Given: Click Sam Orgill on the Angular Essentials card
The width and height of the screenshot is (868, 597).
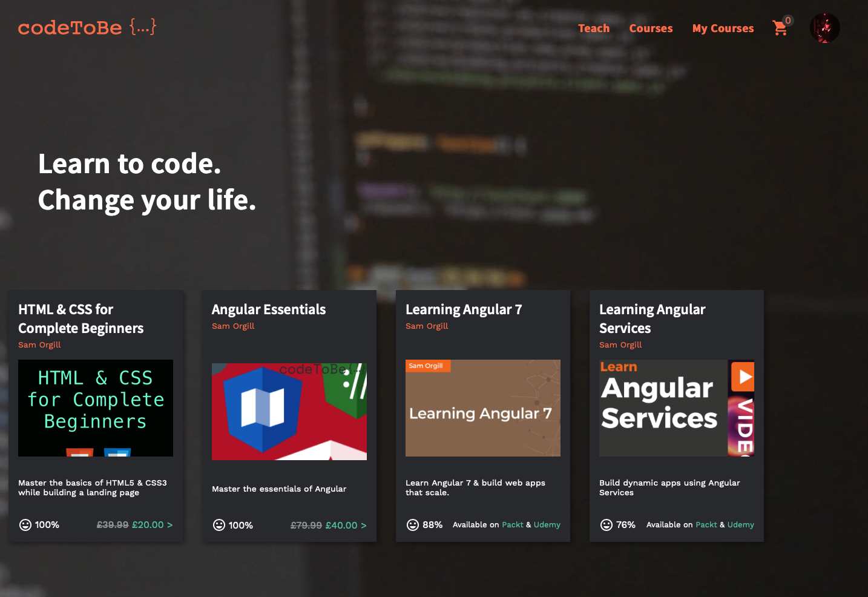Looking at the screenshot, I should click(233, 326).
